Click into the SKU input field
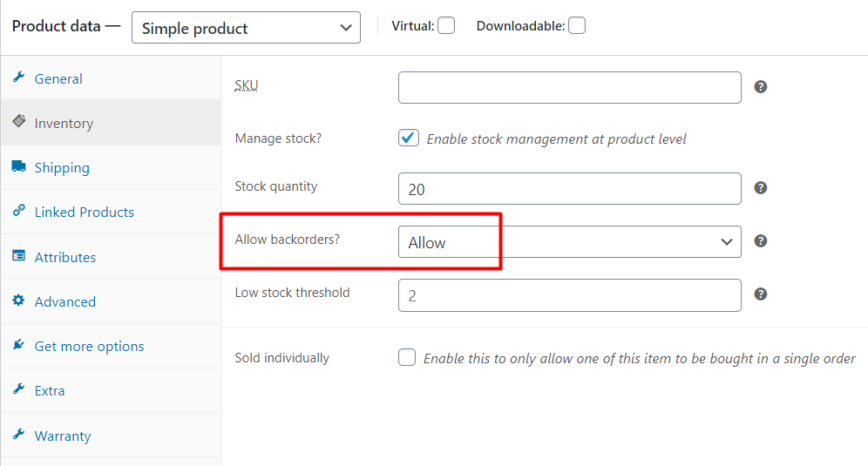Image resolution: width=868 pixels, height=466 pixels. pyautogui.click(x=570, y=87)
